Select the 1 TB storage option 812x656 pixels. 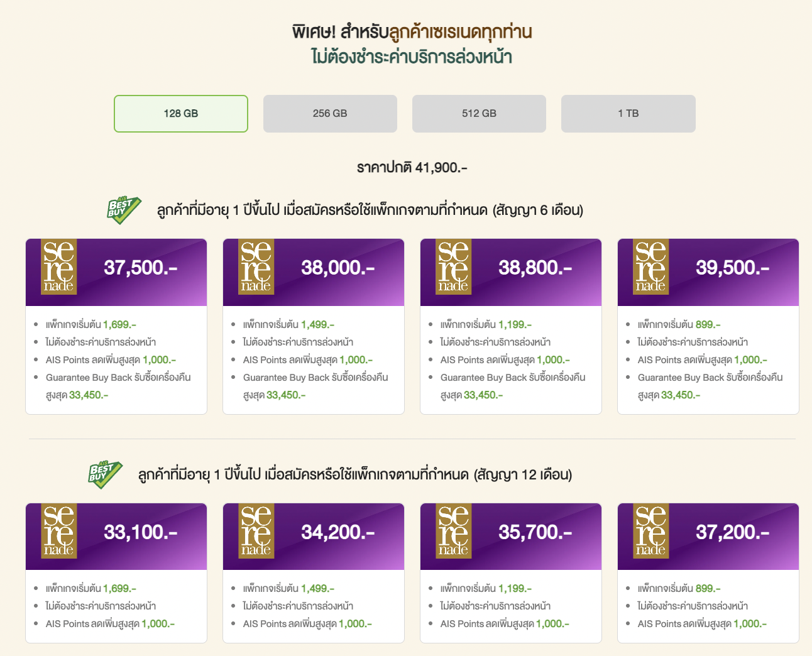628,114
